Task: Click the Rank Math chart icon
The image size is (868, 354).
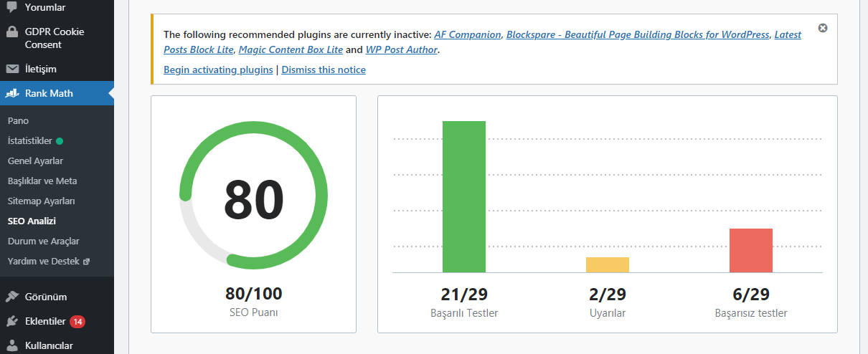Action: pyautogui.click(x=12, y=94)
